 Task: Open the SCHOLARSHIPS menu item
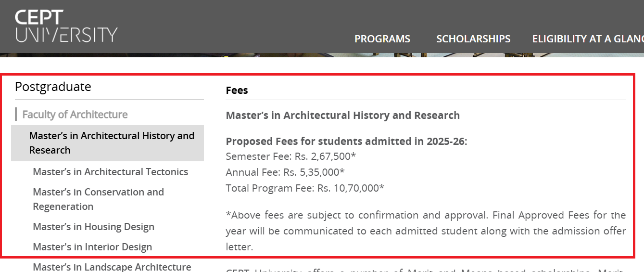point(473,39)
